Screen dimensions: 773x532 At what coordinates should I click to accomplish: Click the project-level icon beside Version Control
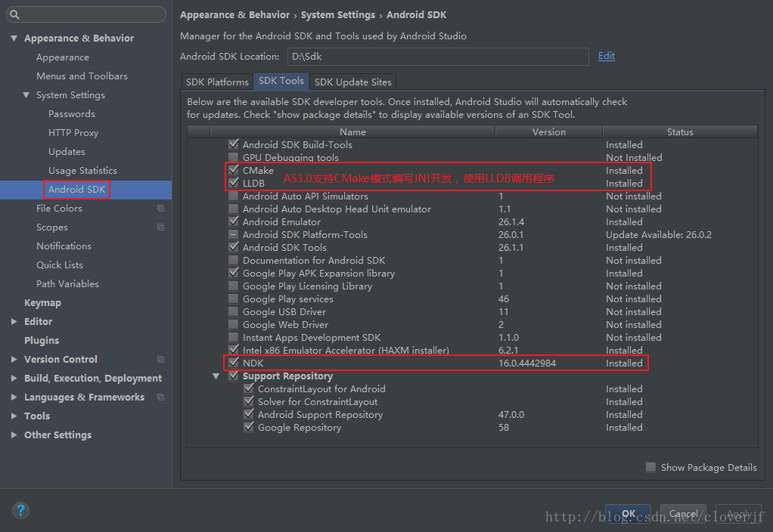(x=160, y=360)
